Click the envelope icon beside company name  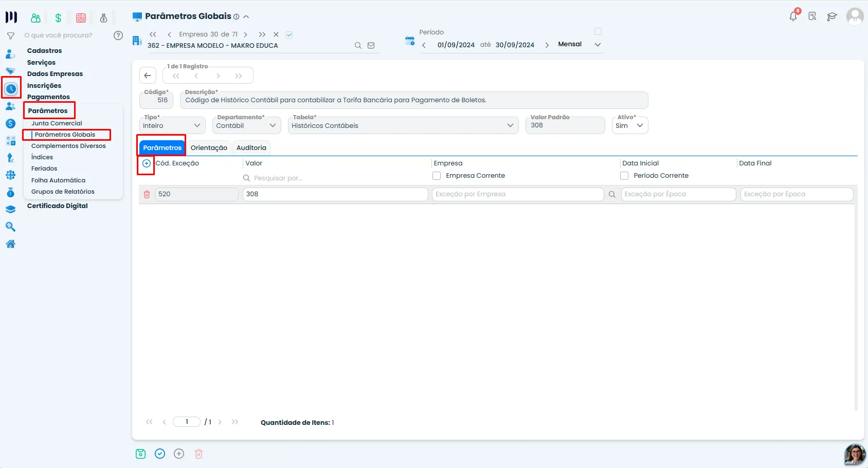(x=371, y=46)
